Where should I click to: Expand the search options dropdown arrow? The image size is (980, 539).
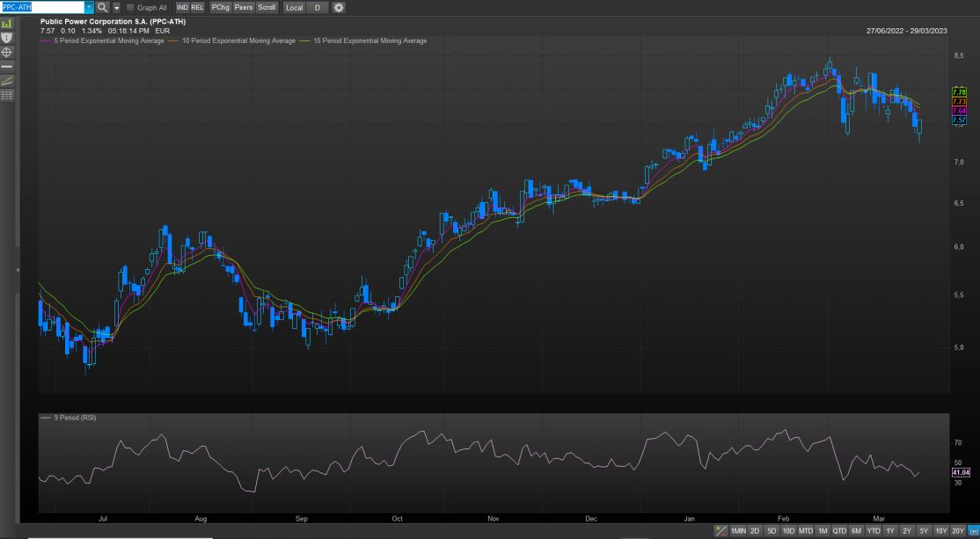[x=116, y=7]
